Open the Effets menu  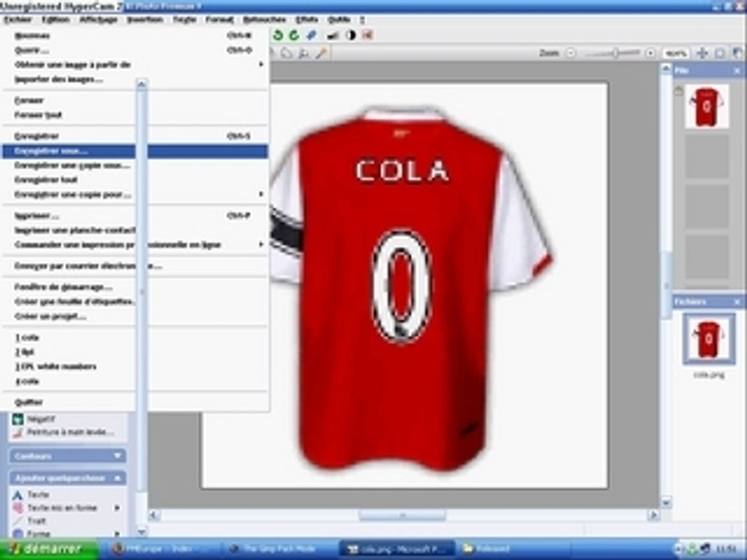pos(307,19)
